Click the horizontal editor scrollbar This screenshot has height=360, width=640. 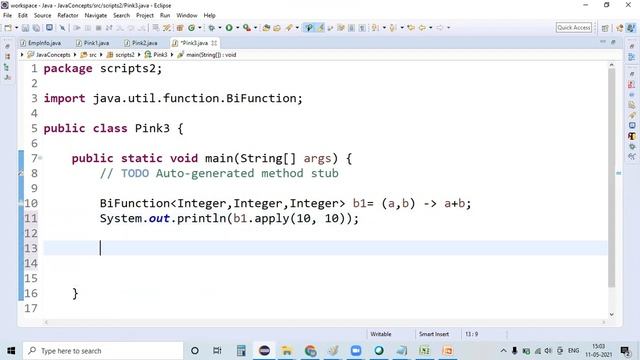[x=324, y=322]
